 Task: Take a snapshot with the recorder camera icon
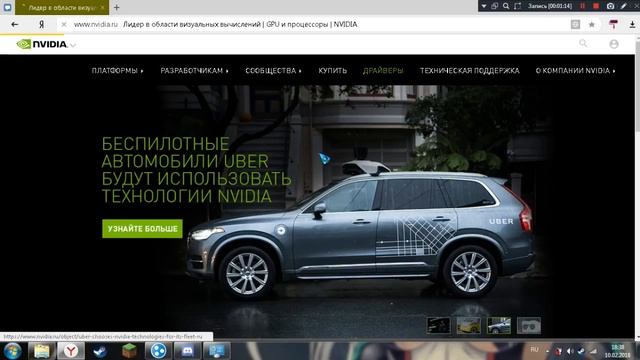coord(610,6)
